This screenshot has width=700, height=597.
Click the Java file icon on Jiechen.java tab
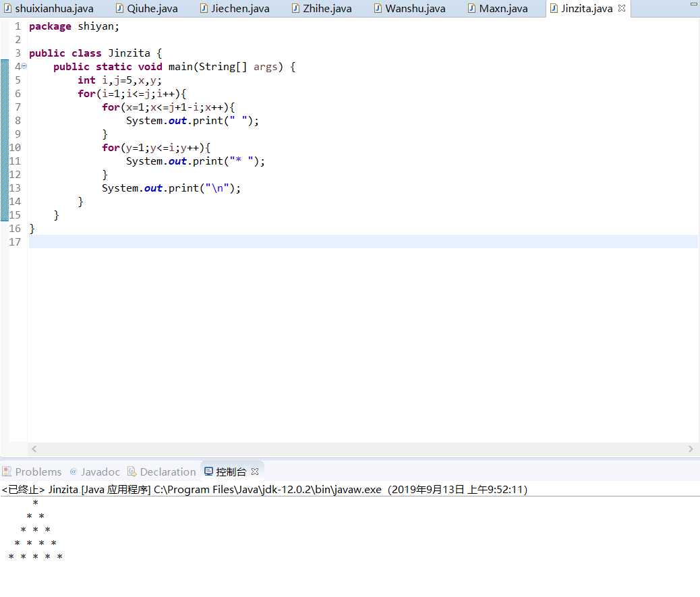click(x=204, y=9)
